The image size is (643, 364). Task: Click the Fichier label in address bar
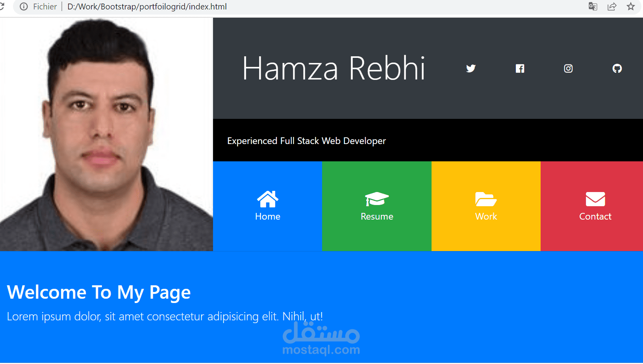click(45, 7)
